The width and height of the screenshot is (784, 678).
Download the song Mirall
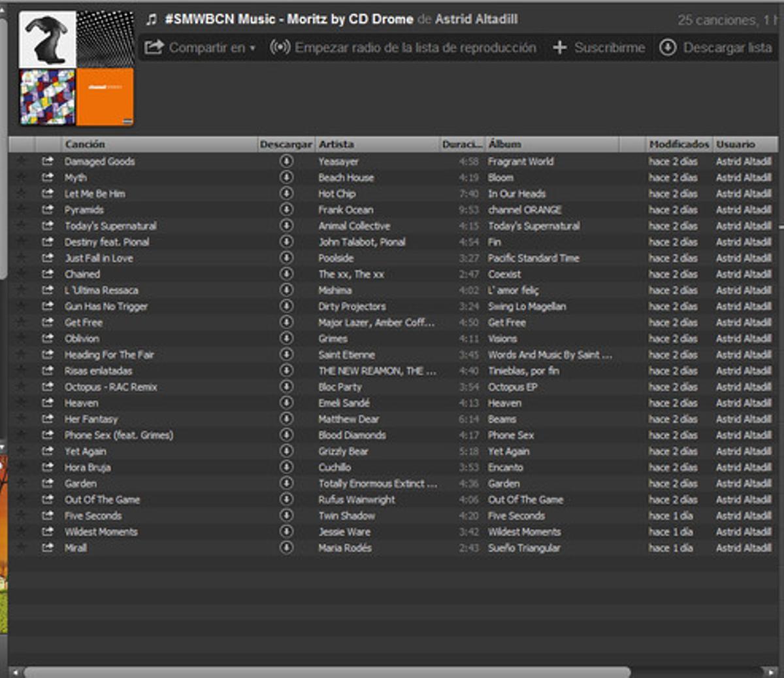point(286,547)
